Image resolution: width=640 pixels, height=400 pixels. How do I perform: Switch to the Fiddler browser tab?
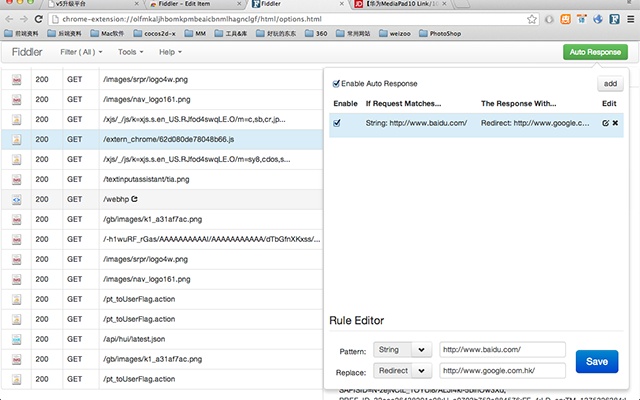tap(297, 4)
